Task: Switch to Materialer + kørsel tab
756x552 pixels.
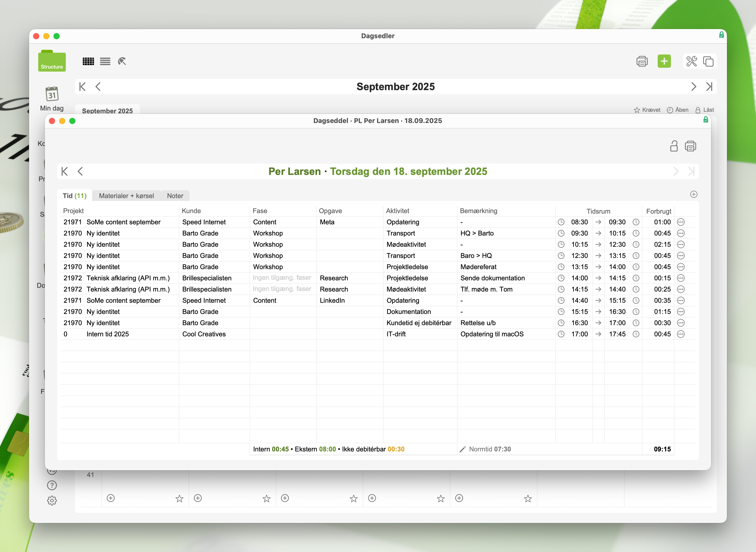Action: (126, 196)
